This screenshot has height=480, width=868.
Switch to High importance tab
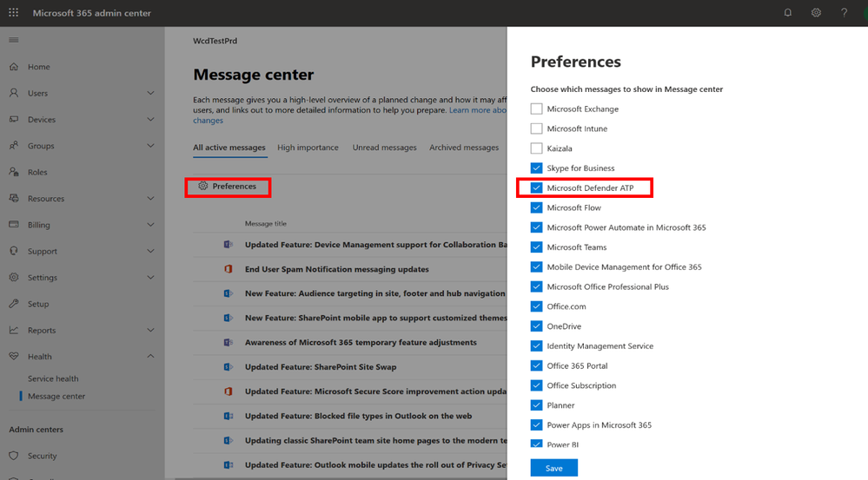308,148
